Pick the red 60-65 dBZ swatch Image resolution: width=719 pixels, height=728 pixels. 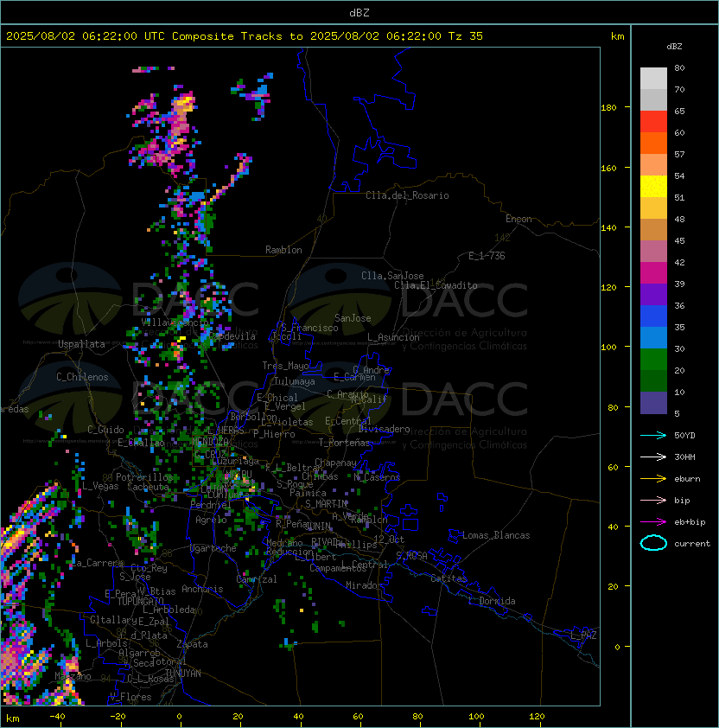click(x=653, y=122)
